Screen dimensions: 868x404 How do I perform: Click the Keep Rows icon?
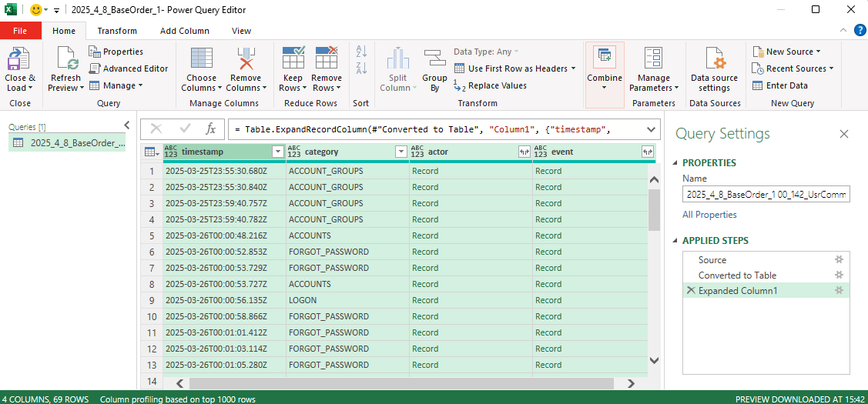coord(293,58)
